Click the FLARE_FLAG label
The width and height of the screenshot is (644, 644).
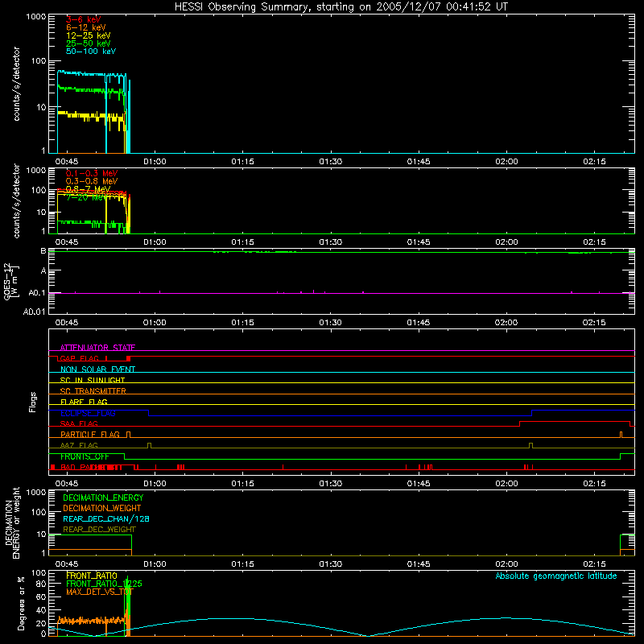[x=84, y=402]
